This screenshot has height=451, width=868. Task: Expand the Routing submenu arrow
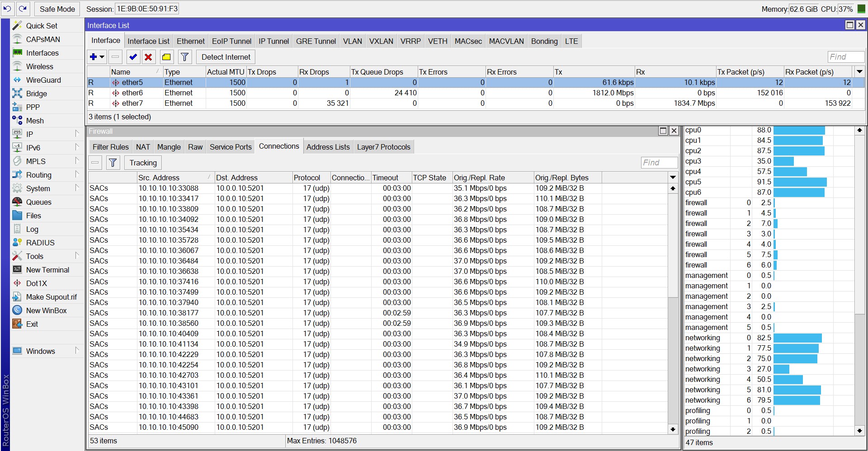[77, 175]
